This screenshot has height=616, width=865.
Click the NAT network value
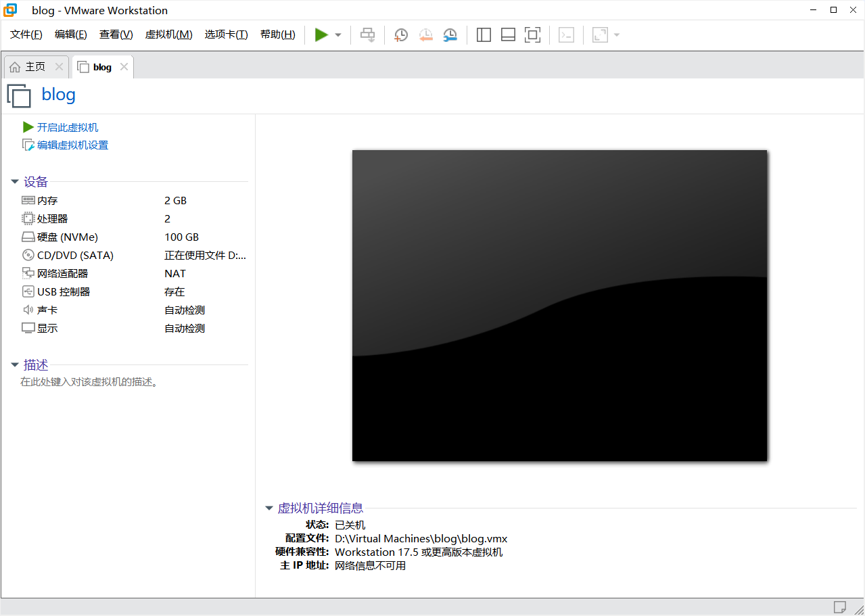pos(175,273)
